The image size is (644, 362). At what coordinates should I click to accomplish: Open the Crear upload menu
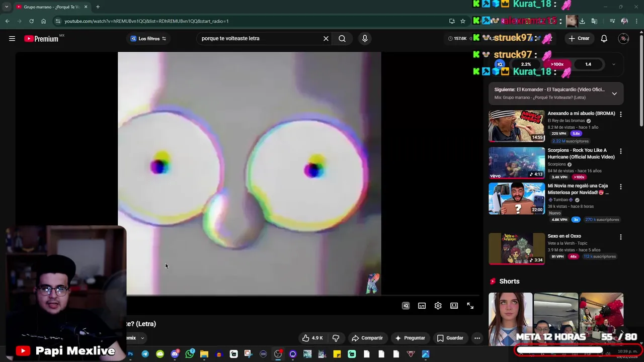tap(579, 39)
